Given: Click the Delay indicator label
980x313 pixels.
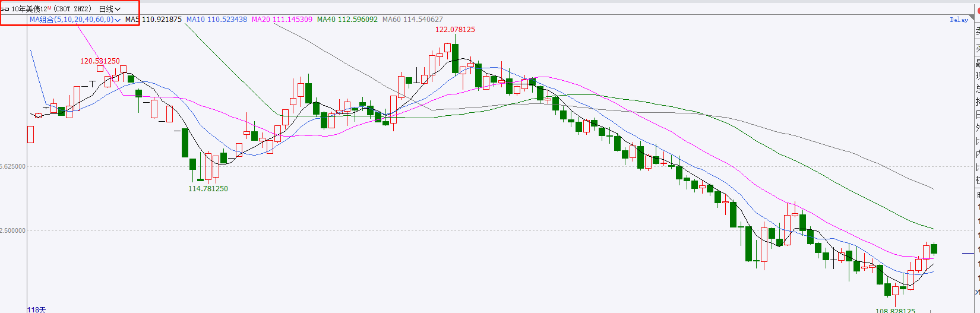Looking at the screenshot, I should (x=959, y=20).
